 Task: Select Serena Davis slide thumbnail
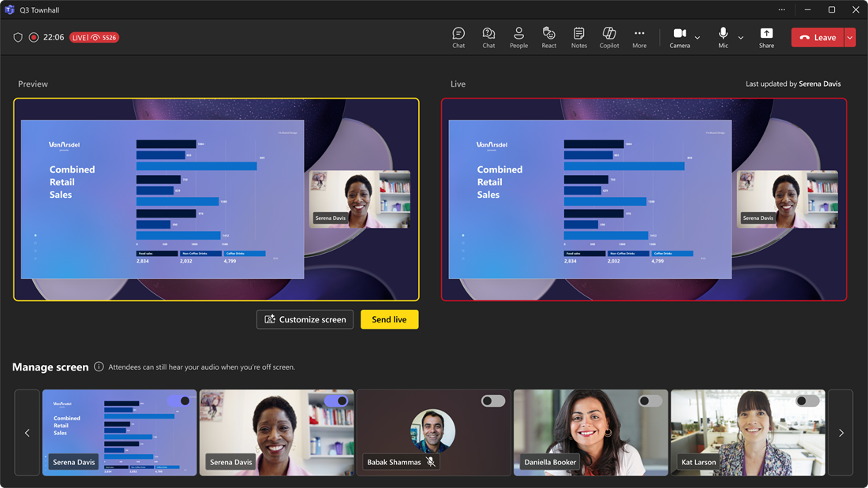point(120,433)
